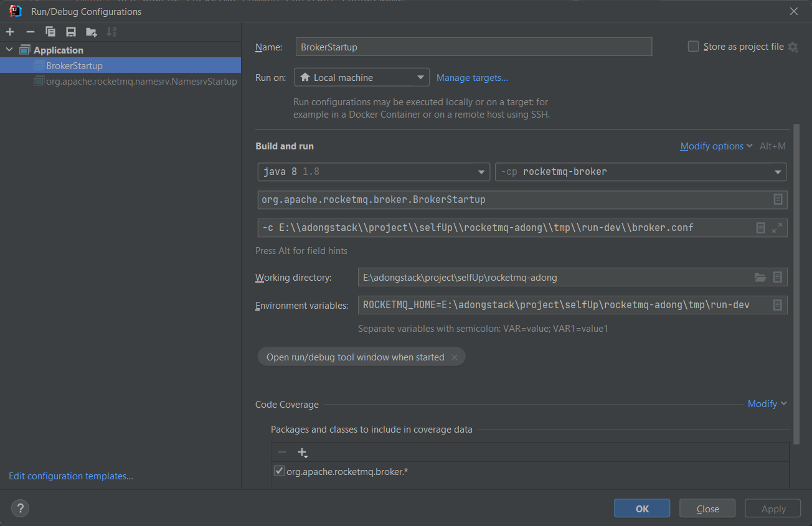
Task: Add package to coverage with plus icon
Action: click(x=303, y=453)
